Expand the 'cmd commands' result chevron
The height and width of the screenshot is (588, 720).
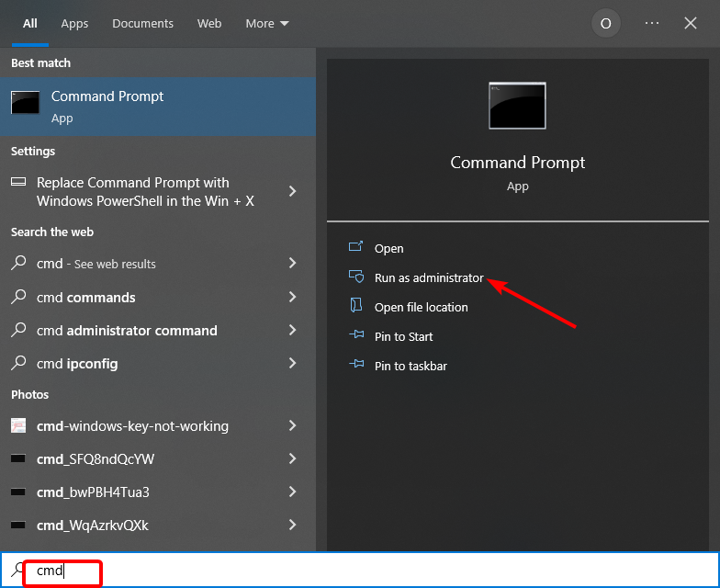coord(292,297)
